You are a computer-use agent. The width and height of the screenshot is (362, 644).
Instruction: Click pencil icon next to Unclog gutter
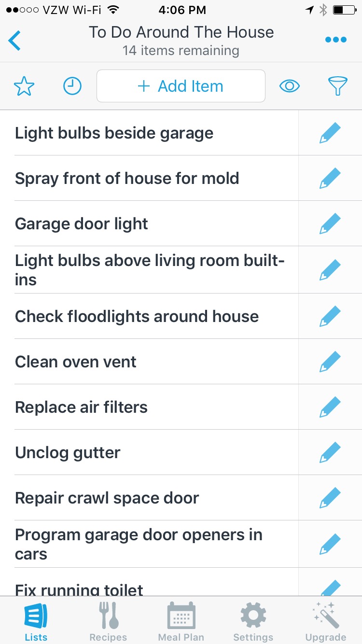330,453
